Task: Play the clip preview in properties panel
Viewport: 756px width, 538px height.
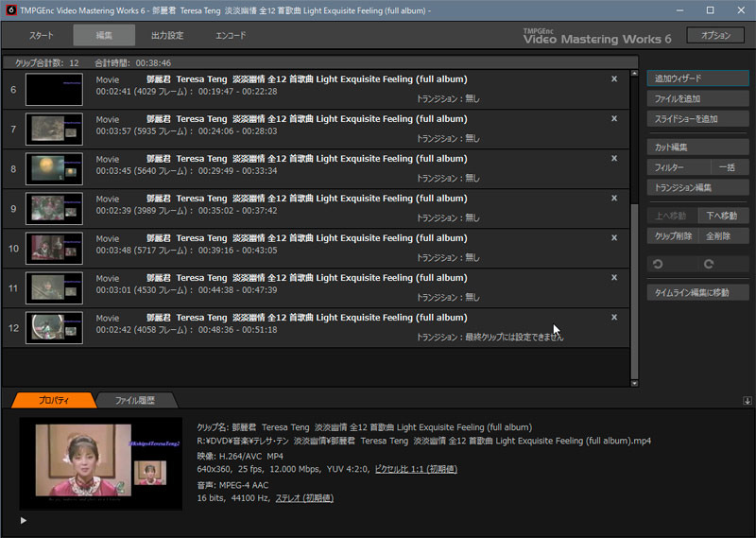Action: [x=23, y=520]
